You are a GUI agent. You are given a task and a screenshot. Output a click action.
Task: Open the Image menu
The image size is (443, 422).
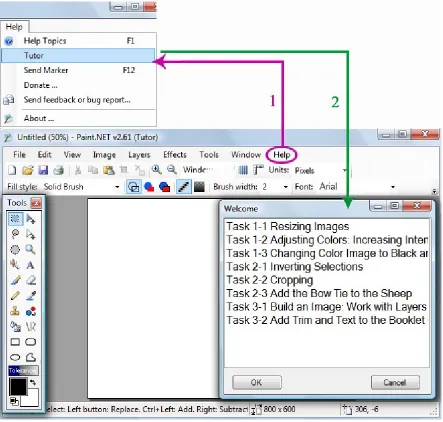point(104,155)
